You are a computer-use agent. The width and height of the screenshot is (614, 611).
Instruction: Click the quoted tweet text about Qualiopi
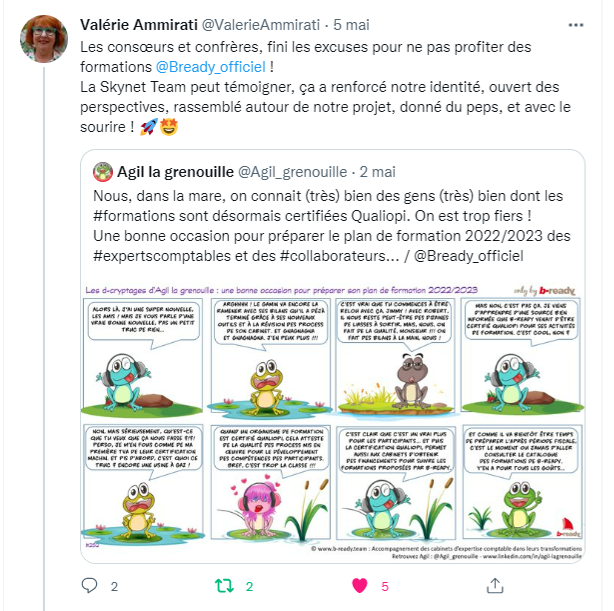(x=332, y=226)
